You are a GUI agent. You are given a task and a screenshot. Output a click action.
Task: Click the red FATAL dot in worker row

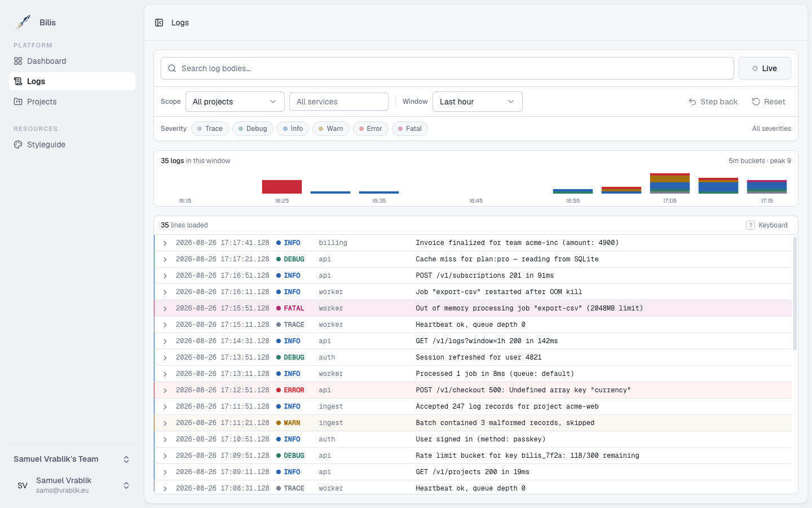click(x=279, y=308)
